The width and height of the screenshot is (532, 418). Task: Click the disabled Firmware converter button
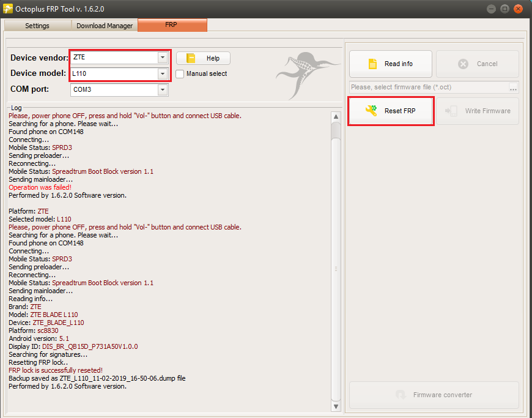pyautogui.click(x=434, y=395)
